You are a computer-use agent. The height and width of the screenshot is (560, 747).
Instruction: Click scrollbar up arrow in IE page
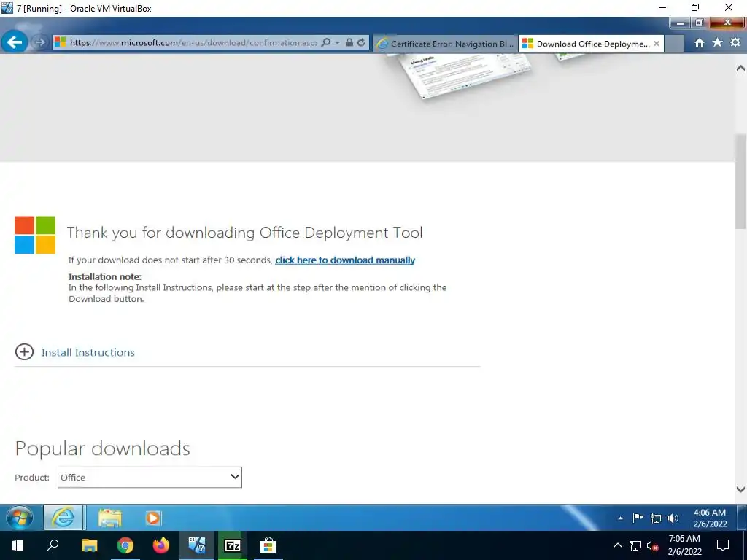point(740,68)
